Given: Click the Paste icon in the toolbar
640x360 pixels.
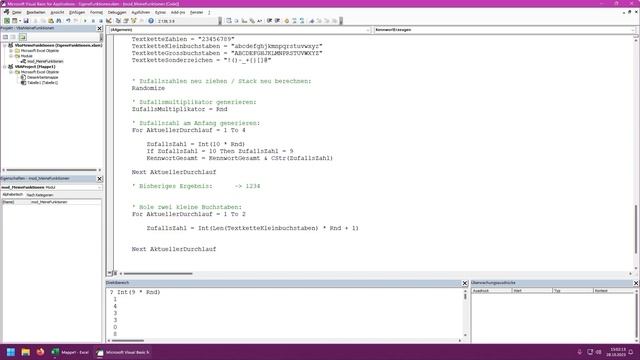Looking at the screenshot, I should pos(51,21).
